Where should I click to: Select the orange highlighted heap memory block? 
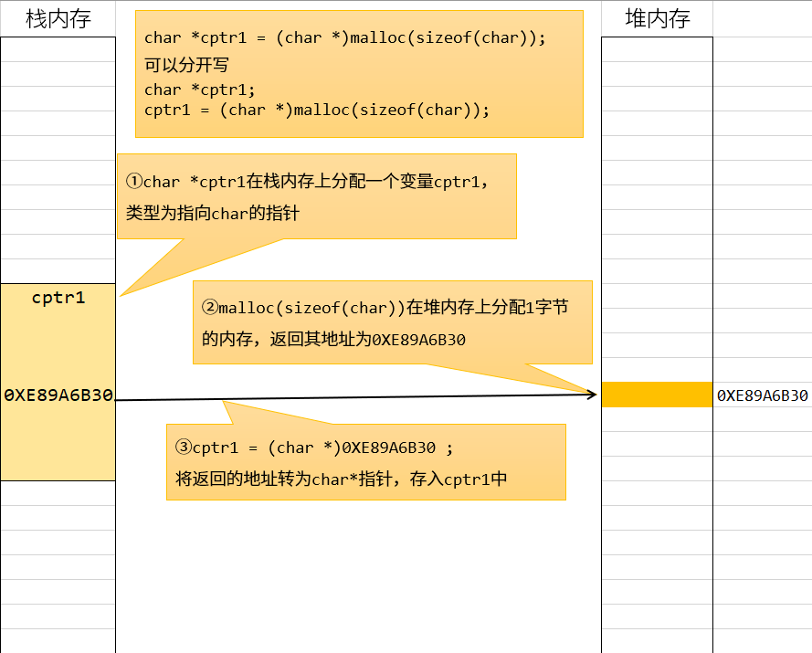pos(657,395)
